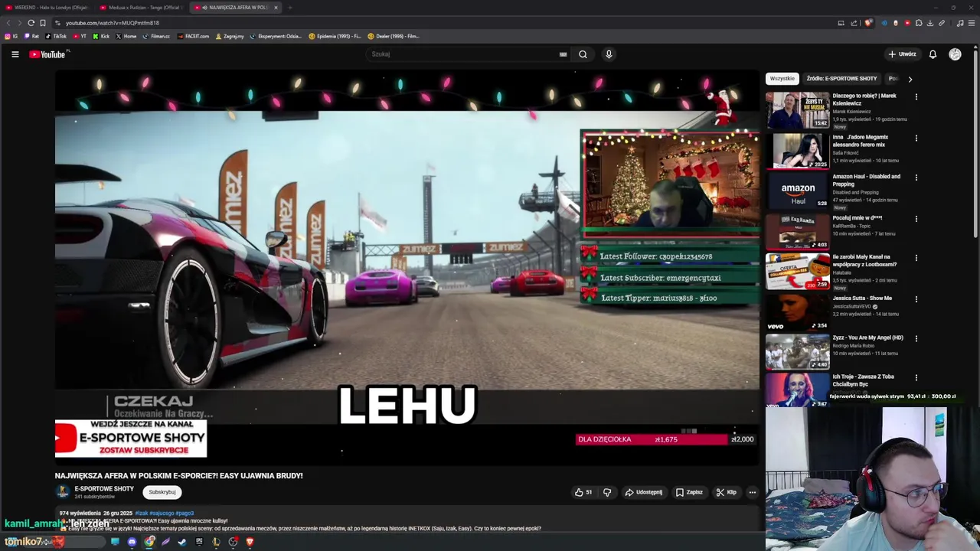
Task: Open options for Dlaczego to robię video
Action: [x=916, y=97]
